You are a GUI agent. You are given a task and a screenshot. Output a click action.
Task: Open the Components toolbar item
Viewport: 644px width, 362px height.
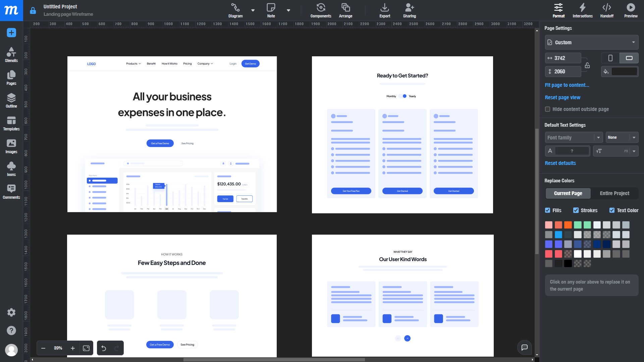pos(321,10)
